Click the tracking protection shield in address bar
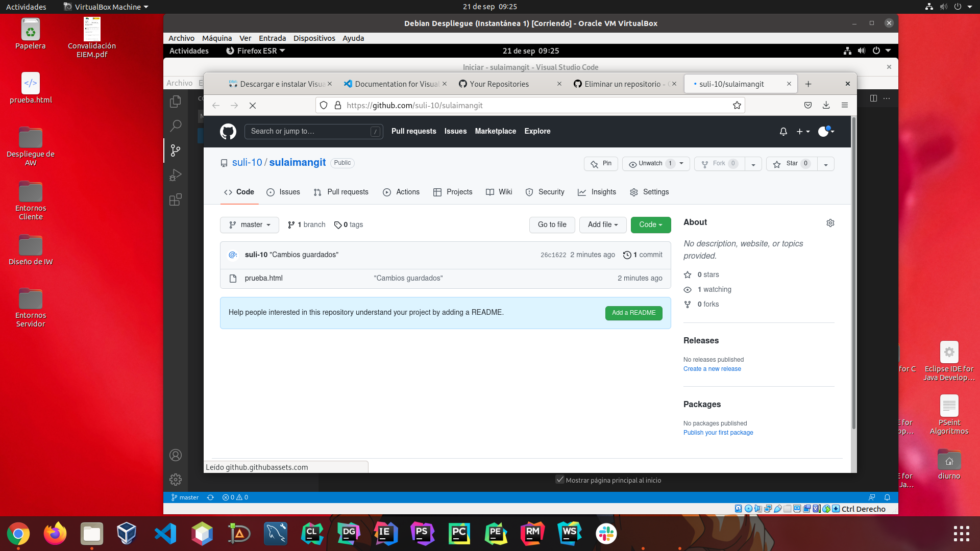Image resolution: width=980 pixels, height=551 pixels. tap(324, 105)
